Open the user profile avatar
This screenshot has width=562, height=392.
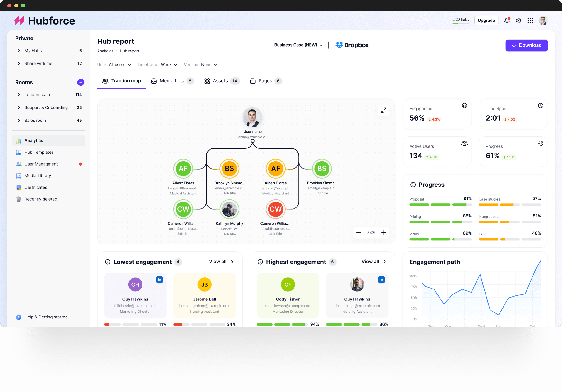point(543,21)
